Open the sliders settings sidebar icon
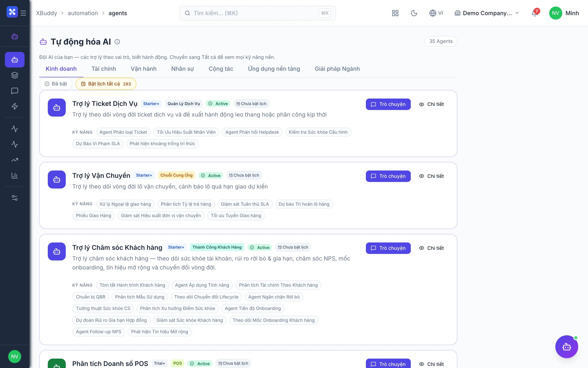The height and width of the screenshot is (368, 588). pos(14,198)
